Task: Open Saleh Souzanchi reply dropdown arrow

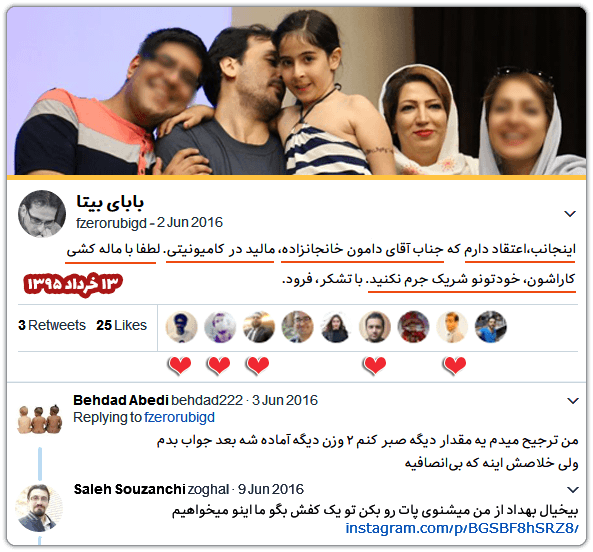Action: (573, 490)
